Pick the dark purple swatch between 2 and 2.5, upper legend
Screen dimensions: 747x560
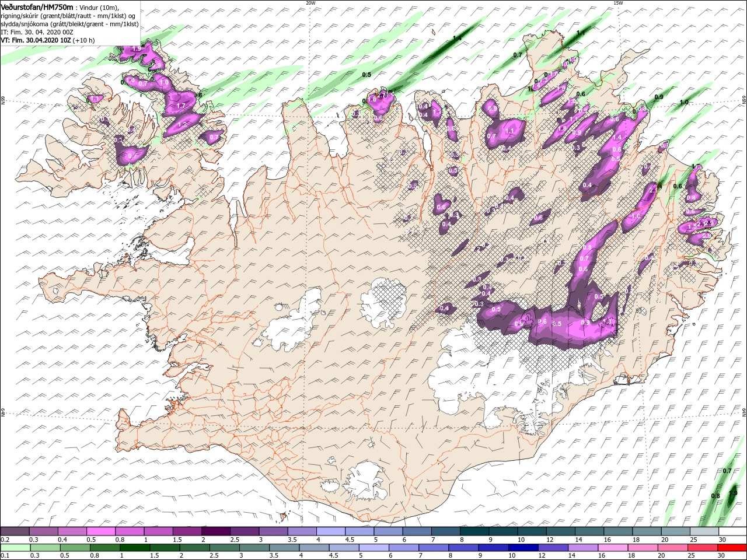click(215, 531)
